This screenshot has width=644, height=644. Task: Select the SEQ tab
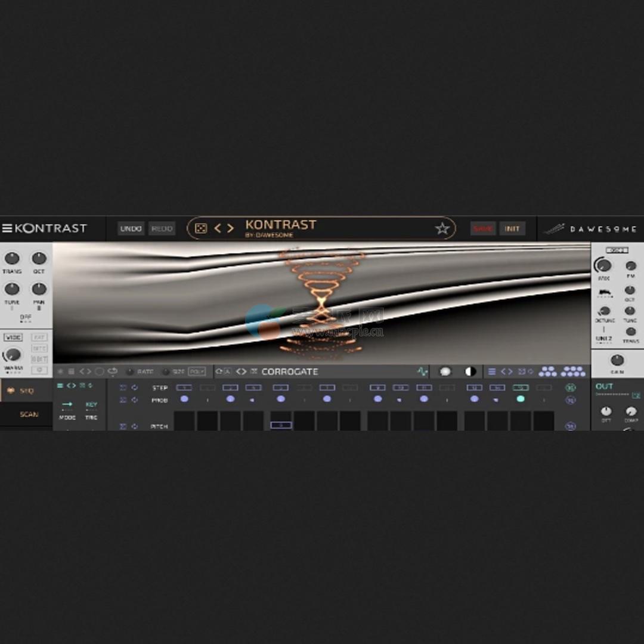[x=26, y=391]
